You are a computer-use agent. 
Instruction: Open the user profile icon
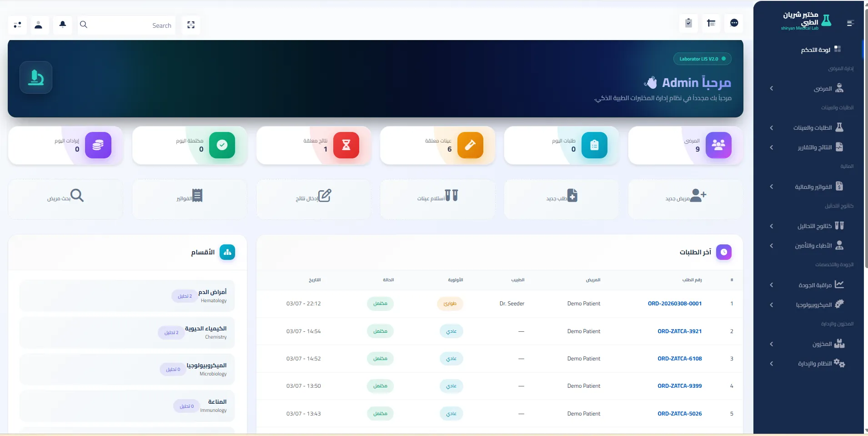[x=39, y=25]
